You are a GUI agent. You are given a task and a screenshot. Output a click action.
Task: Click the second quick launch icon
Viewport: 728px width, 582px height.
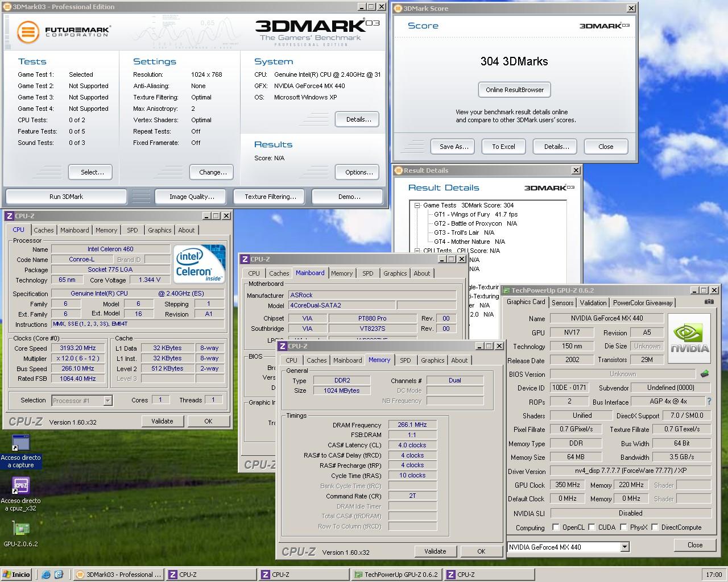(59, 575)
